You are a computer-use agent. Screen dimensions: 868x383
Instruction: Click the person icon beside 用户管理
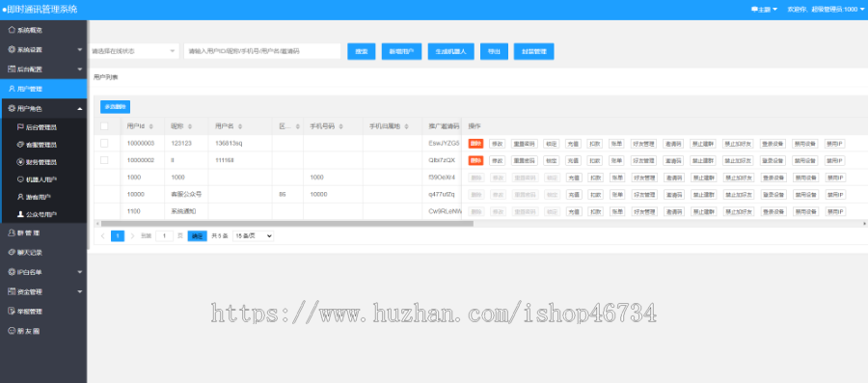(12, 89)
